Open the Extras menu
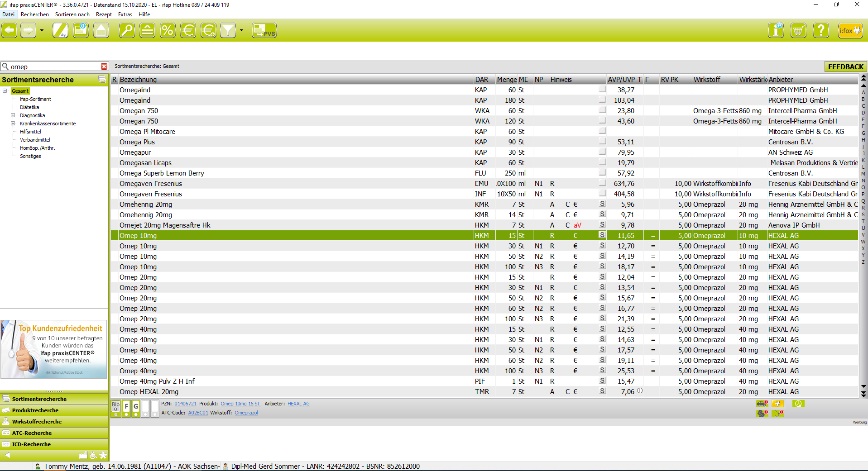868x471 pixels. [x=125, y=14]
